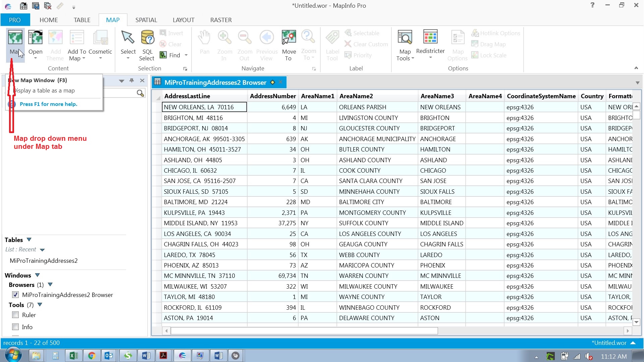The width and height of the screenshot is (644, 362).
Task: Open the MapInfo Open map icon
Action: [35, 38]
